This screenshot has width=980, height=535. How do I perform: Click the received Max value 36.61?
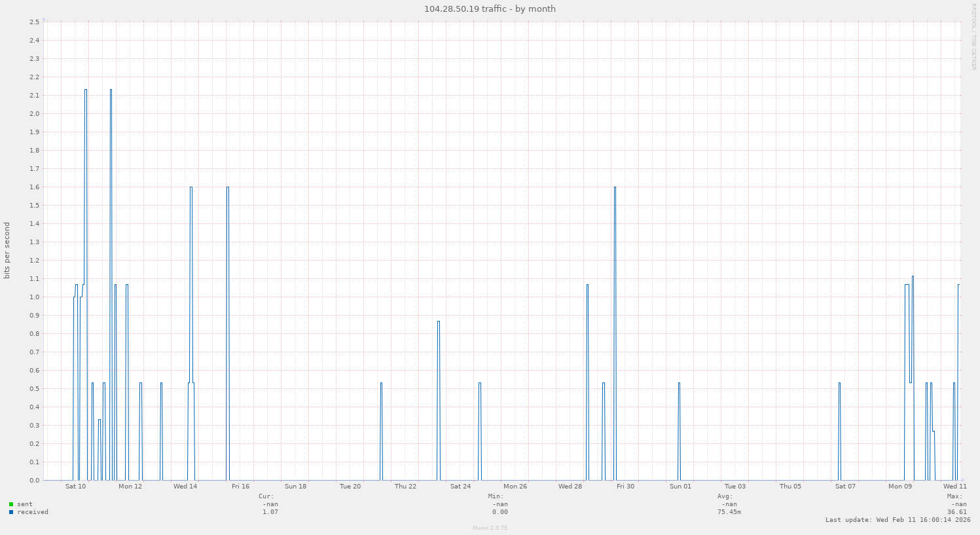tap(956, 512)
